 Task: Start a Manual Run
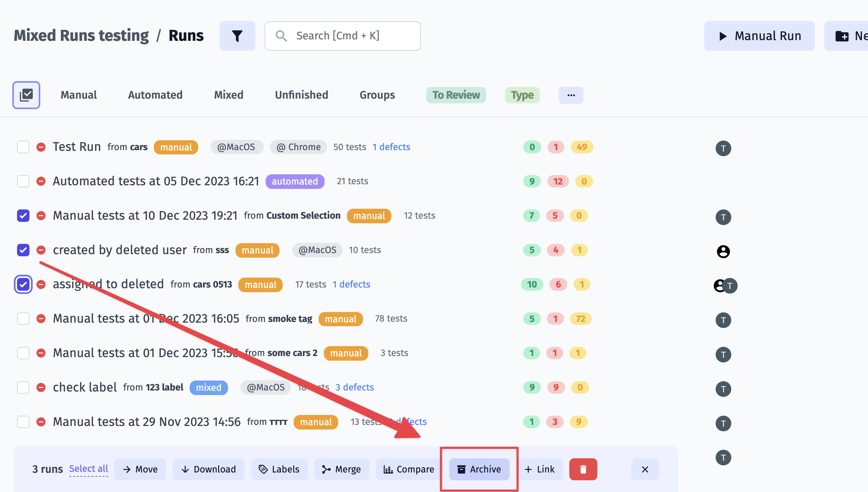pyautogui.click(x=759, y=36)
